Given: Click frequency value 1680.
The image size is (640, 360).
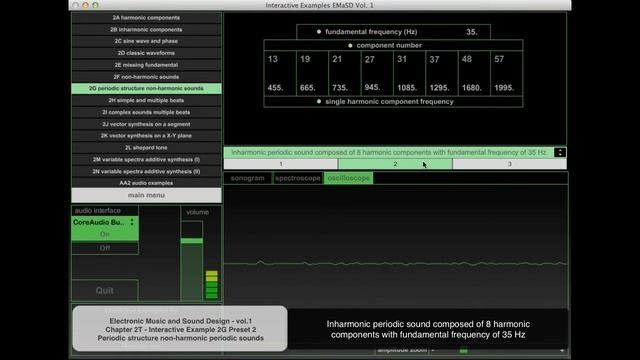Looking at the screenshot, I should 472,88.
